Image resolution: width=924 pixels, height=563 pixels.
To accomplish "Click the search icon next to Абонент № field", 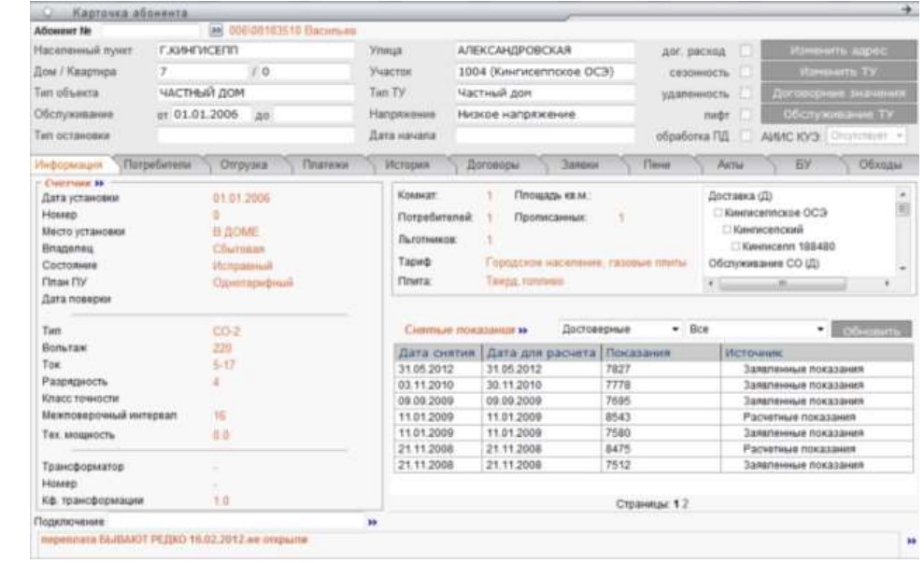I will pos(216,30).
